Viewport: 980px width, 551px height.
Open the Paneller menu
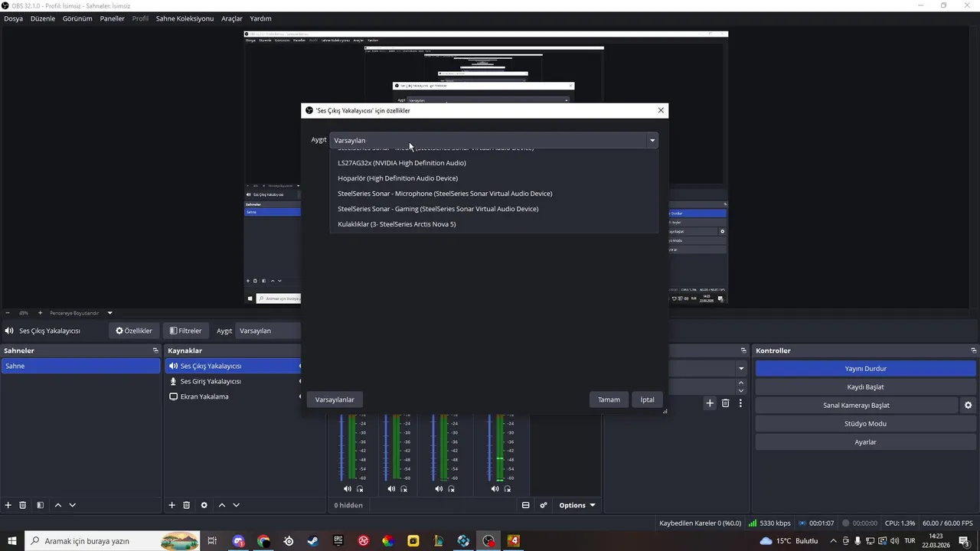tap(112, 18)
